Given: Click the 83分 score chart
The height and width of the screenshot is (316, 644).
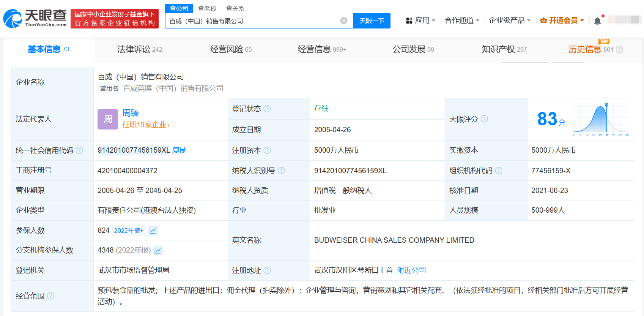Looking at the screenshot, I should (601, 119).
